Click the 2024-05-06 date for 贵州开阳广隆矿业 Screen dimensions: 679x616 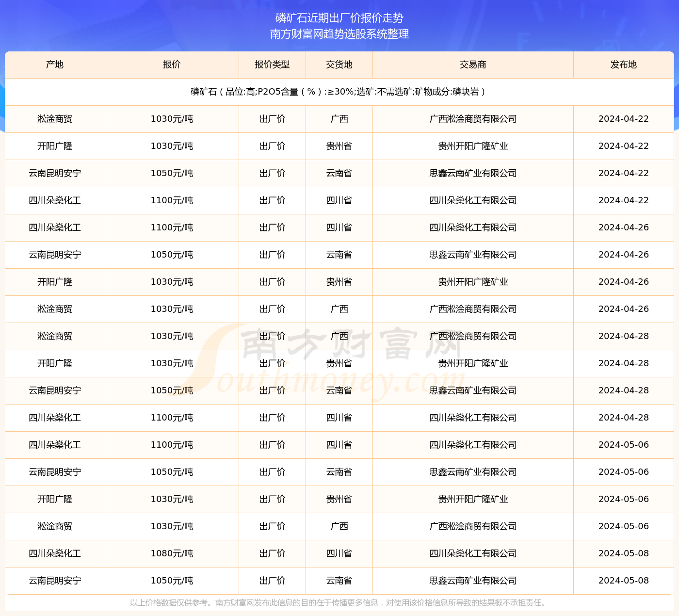[624, 499]
